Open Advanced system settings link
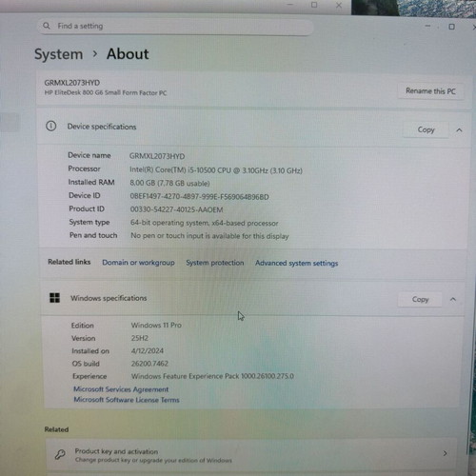The width and height of the screenshot is (476, 476). 296,263
